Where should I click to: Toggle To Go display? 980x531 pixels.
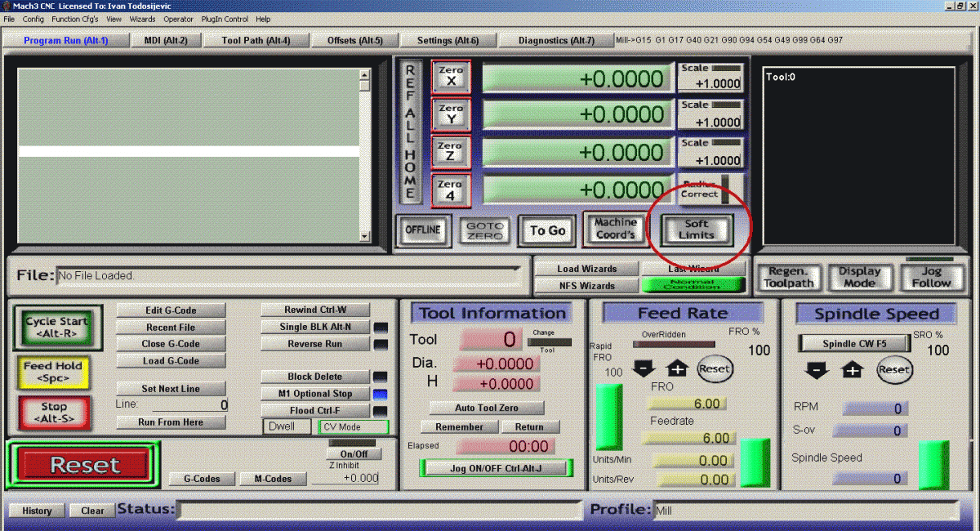[x=547, y=230]
